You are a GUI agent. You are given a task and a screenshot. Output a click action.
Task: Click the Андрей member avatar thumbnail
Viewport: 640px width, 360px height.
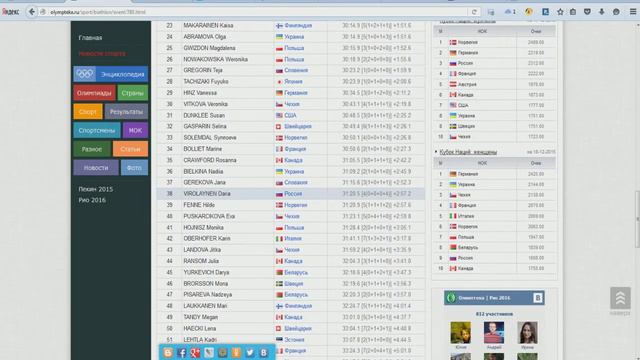tap(494, 333)
